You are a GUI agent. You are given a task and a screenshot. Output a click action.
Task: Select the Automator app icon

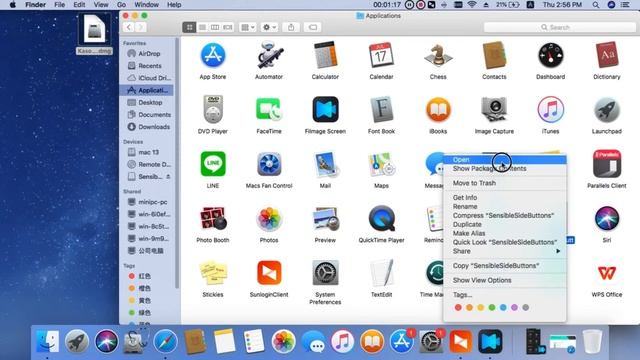pos(269,55)
